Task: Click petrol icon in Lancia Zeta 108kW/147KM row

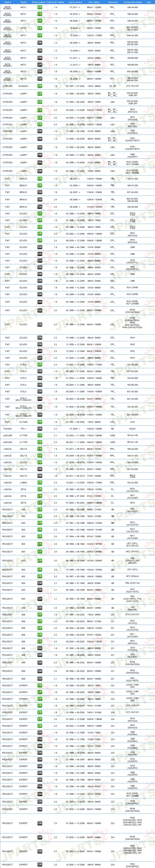Action: click(39, 490)
